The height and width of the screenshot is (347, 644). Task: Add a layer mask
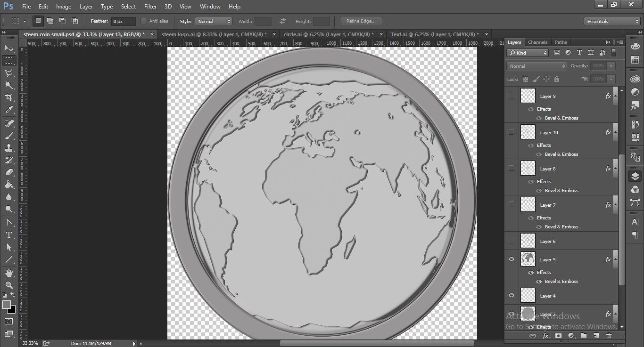(x=558, y=336)
